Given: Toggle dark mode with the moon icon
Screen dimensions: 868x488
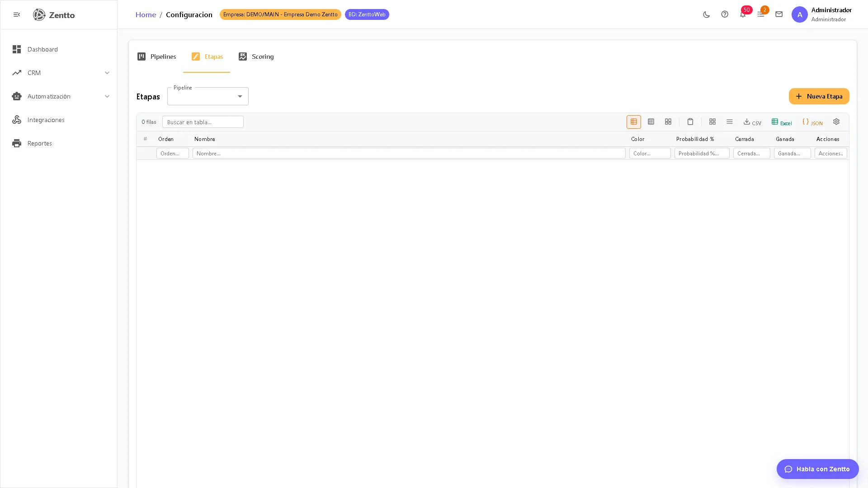Looking at the screenshot, I should coord(707,14).
